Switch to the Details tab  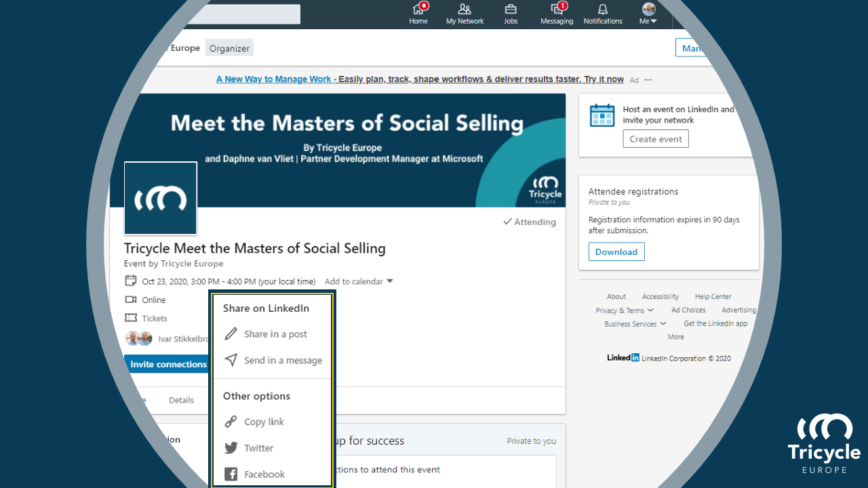point(181,401)
